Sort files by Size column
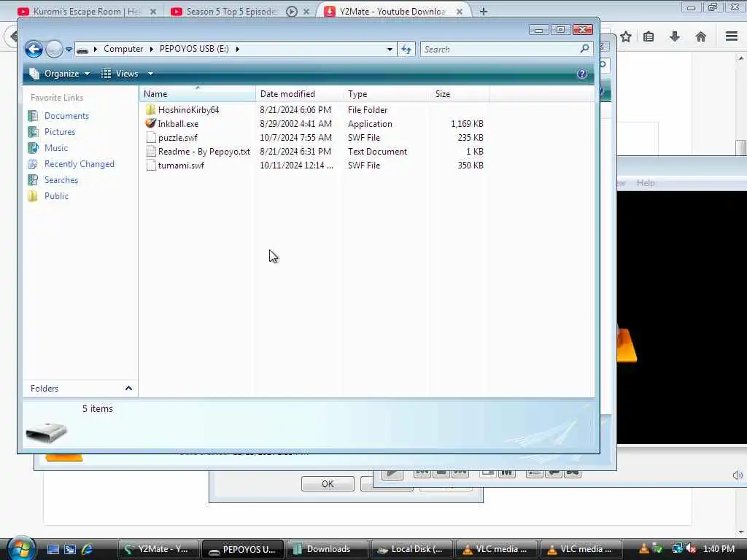This screenshot has width=747, height=560. [x=460, y=94]
